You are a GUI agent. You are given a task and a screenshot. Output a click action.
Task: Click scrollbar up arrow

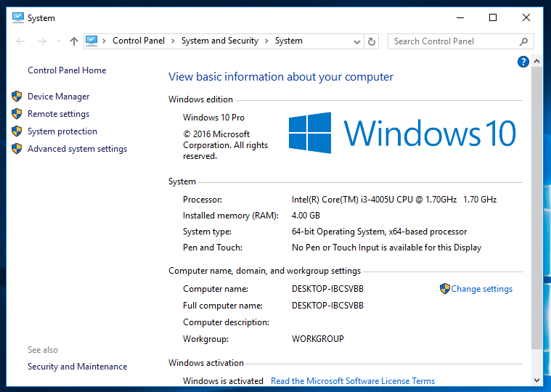[x=536, y=61]
